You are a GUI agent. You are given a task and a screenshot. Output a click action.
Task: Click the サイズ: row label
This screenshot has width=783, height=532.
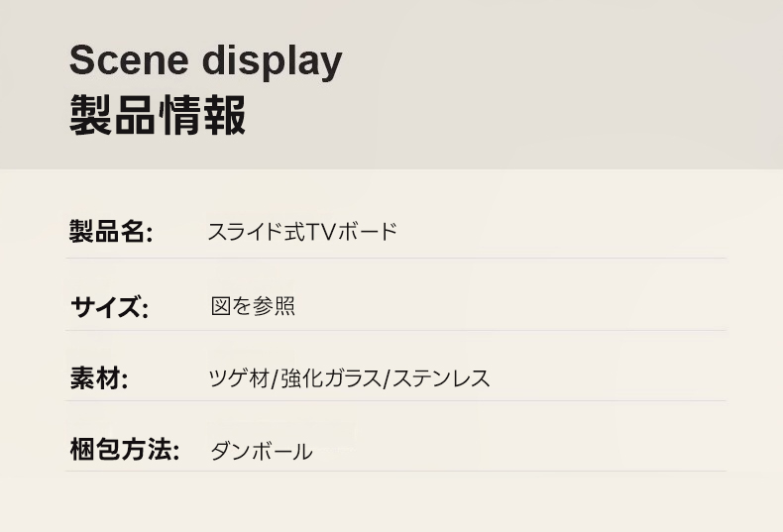(109, 306)
